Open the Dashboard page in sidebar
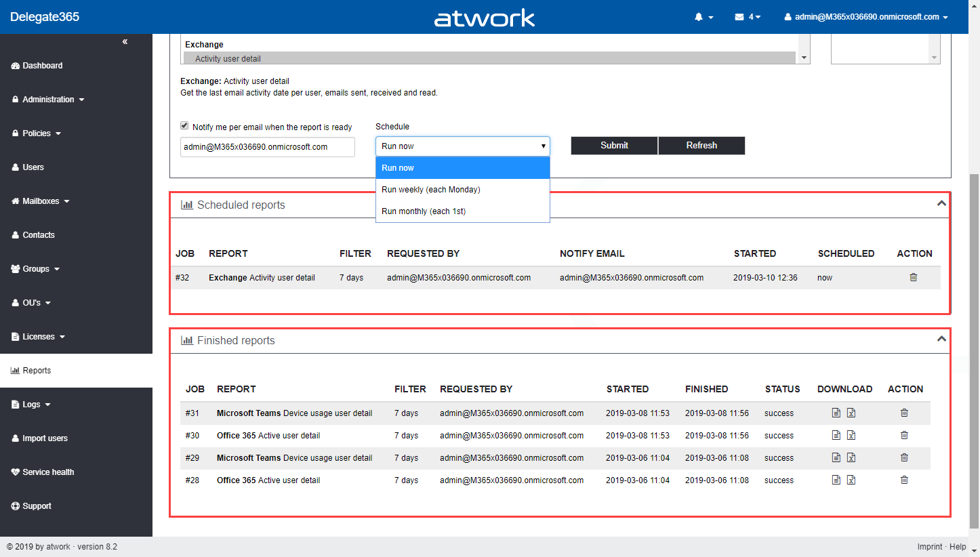The width and height of the screenshot is (980, 557). coord(42,66)
